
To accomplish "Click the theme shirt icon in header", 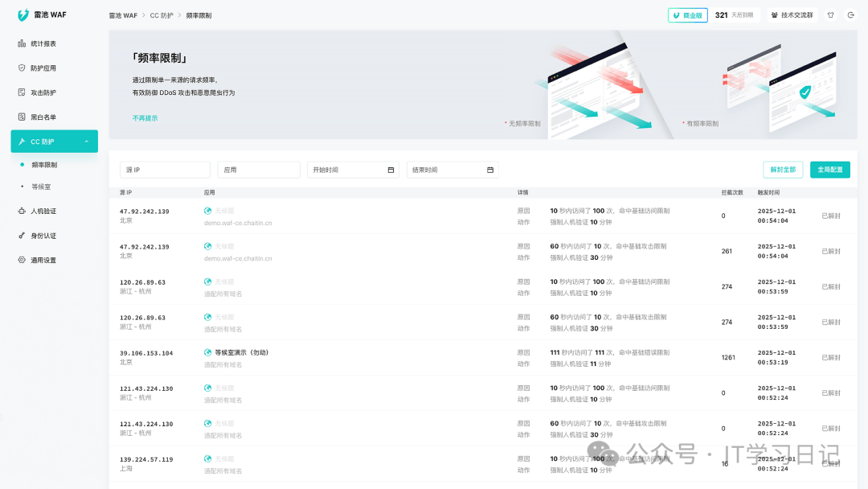I will click(x=830, y=15).
